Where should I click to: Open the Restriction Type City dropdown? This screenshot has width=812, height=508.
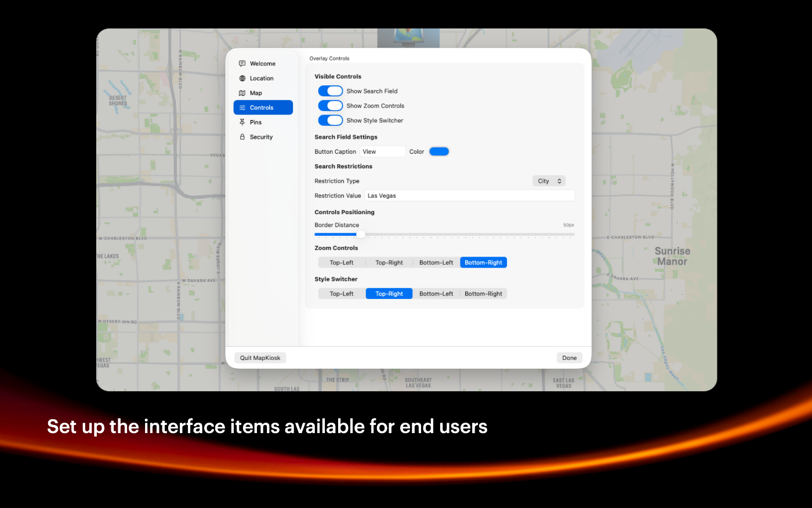(549, 181)
